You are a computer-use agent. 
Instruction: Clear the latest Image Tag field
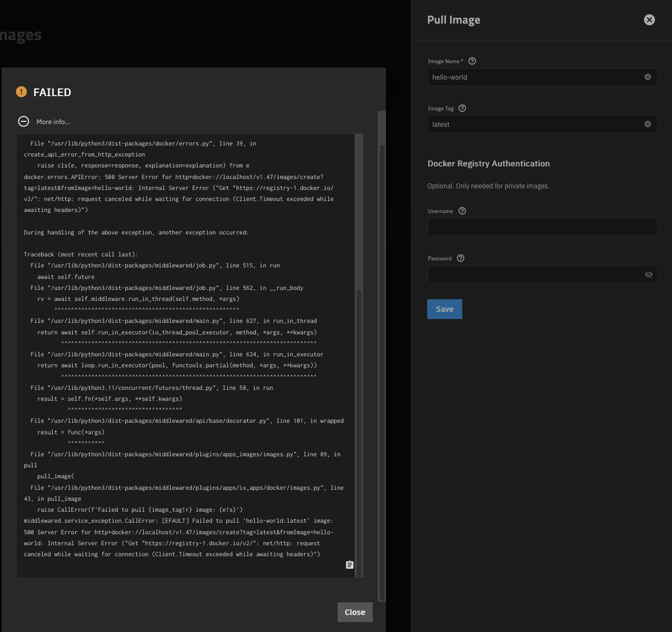click(648, 124)
